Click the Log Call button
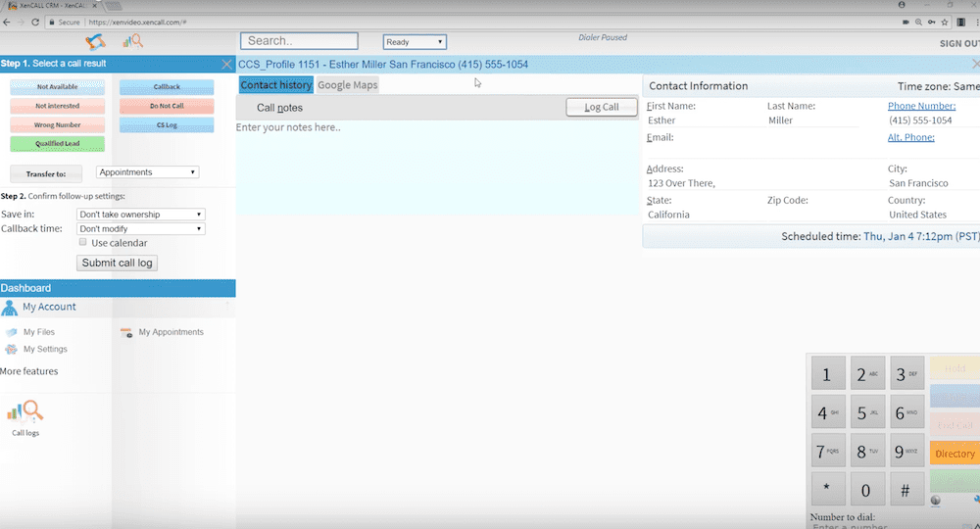Viewport: 980px width, 529px height. coord(602,108)
